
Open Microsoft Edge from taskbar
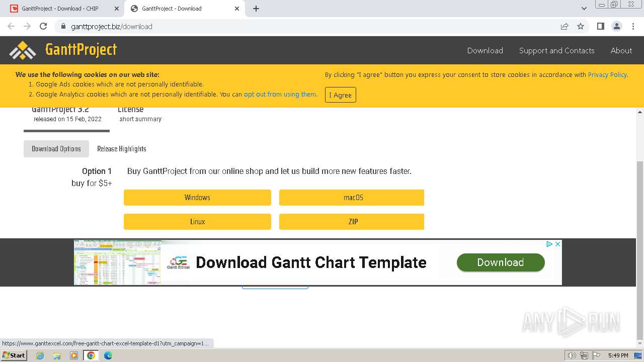tap(108, 355)
